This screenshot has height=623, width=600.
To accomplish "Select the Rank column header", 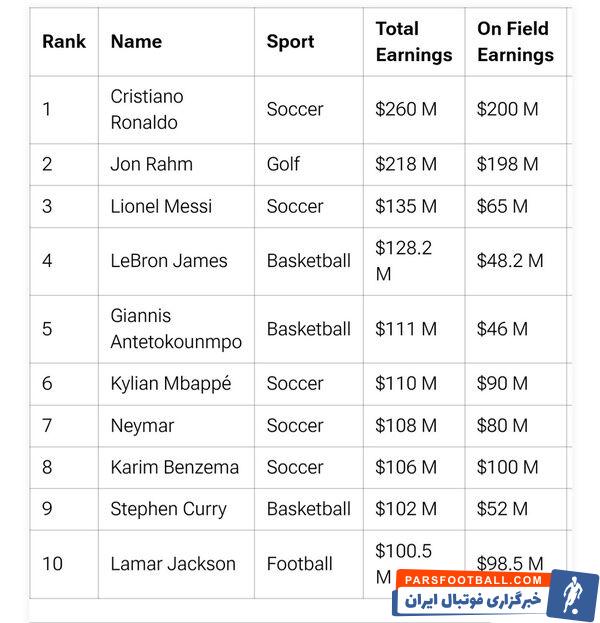I will tap(64, 42).
